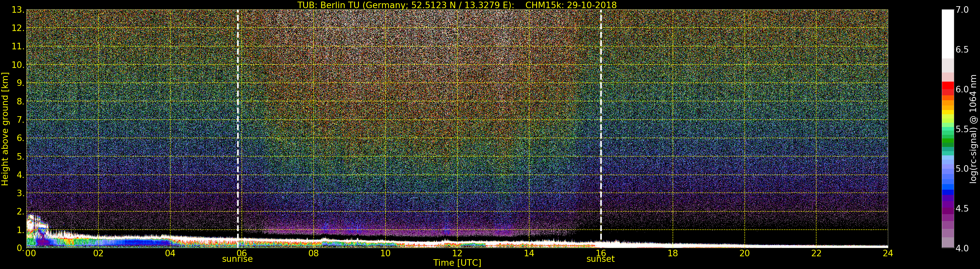
Task: Click the 'CHM15k: 29-10-2018' date in title
Action: tap(571, 5)
